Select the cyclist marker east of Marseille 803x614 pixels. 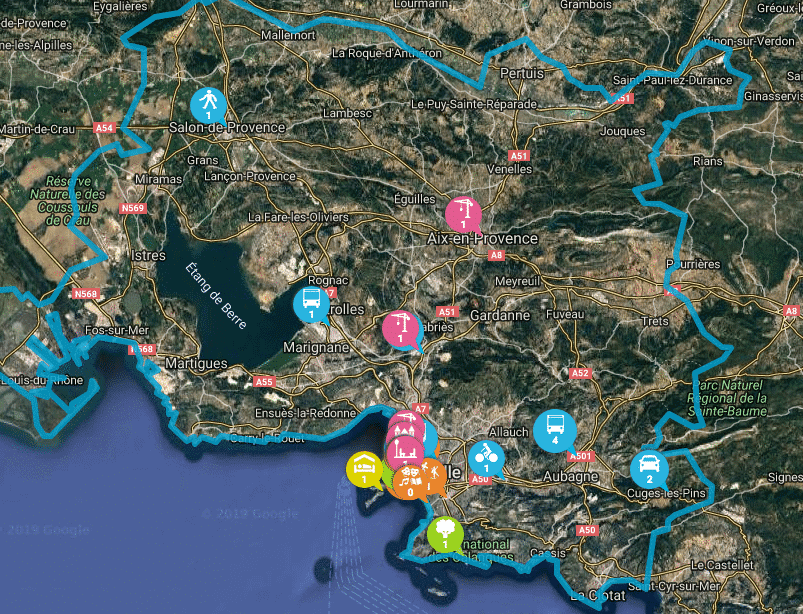tap(486, 459)
